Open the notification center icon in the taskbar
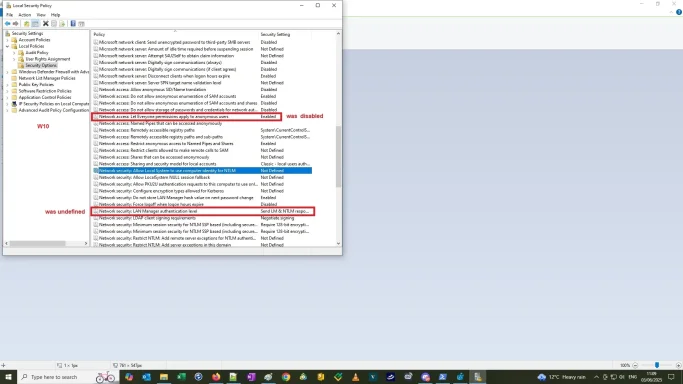This screenshot has height=384, width=683. point(671,377)
